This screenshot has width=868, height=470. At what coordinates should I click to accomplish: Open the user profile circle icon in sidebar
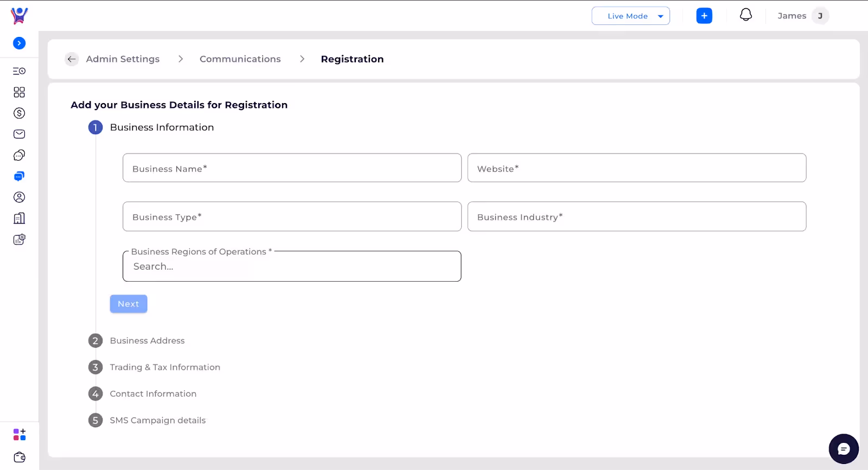click(x=19, y=198)
